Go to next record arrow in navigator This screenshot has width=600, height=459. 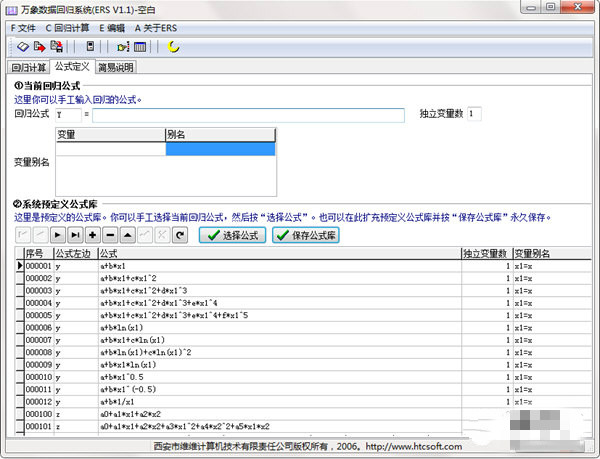point(58,235)
